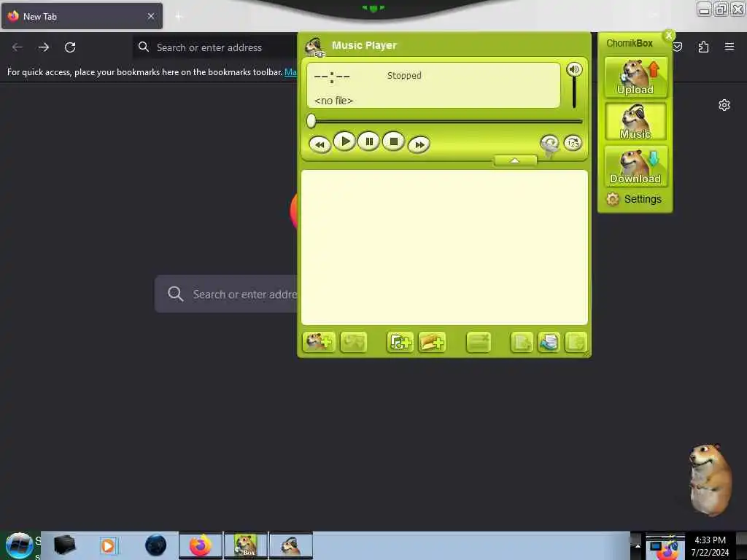Open the Firefox hamburger menu
The image size is (747, 560).
(729, 47)
